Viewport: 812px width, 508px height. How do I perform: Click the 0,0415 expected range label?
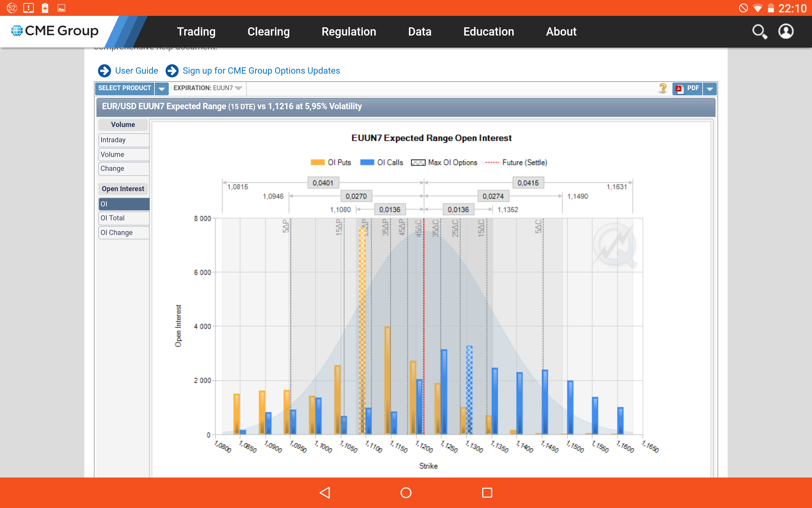tap(528, 183)
